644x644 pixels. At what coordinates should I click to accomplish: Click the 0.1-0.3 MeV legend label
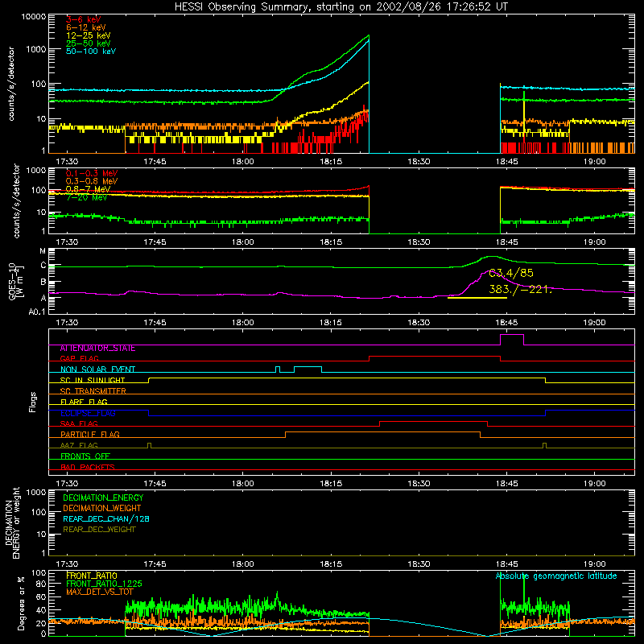click(92, 173)
